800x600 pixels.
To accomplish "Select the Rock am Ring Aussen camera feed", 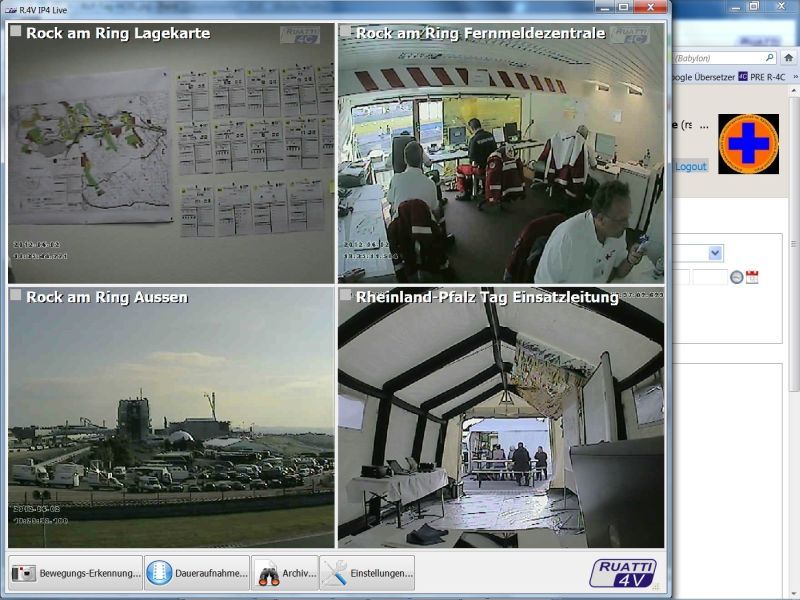I will click(171, 417).
